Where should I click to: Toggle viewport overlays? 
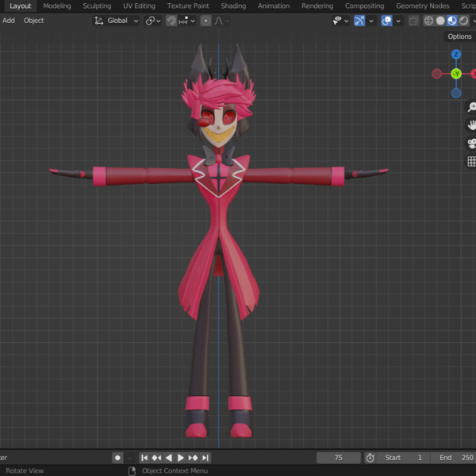point(386,21)
